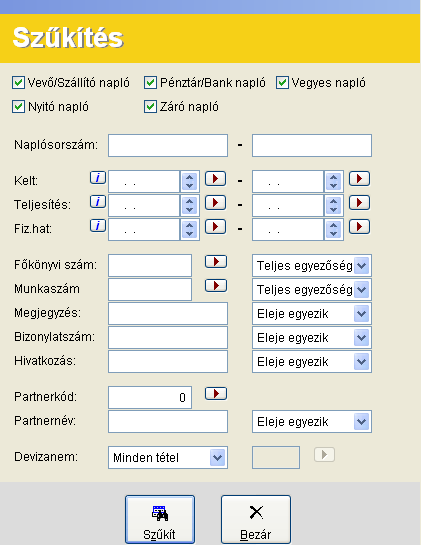Uncheck the Vevő/Szállító napló checkbox
This screenshot has width=421, height=545.
tap(18, 83)
